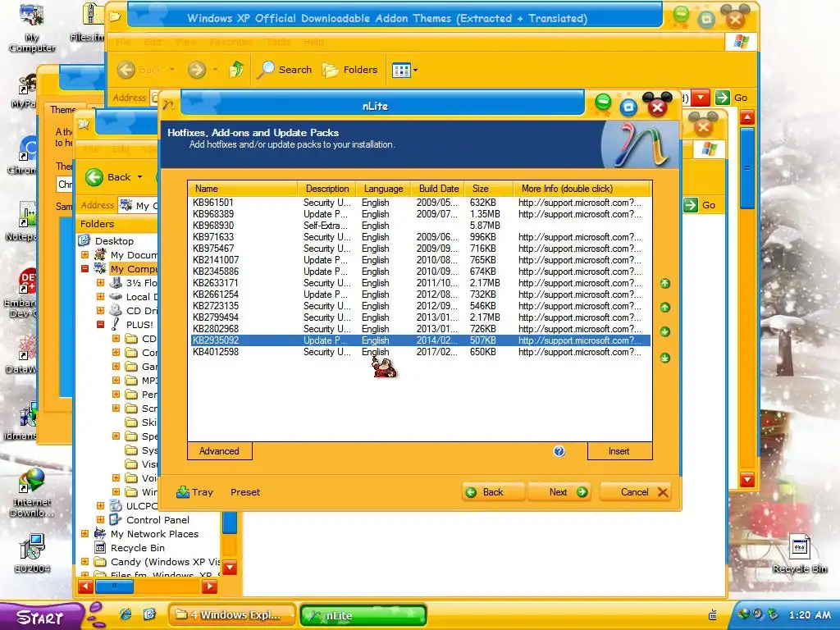Click the second quick launch icon
The height and width of the screenshot is (630, 840).
pos(149,614)
